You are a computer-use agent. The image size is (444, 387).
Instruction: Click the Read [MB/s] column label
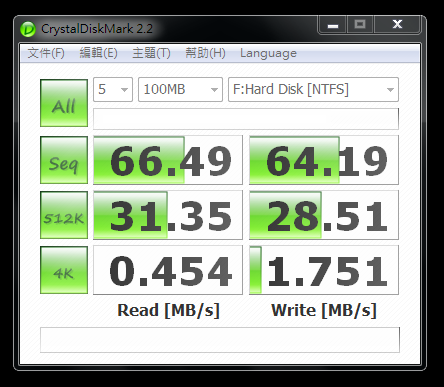coord(168,310)
